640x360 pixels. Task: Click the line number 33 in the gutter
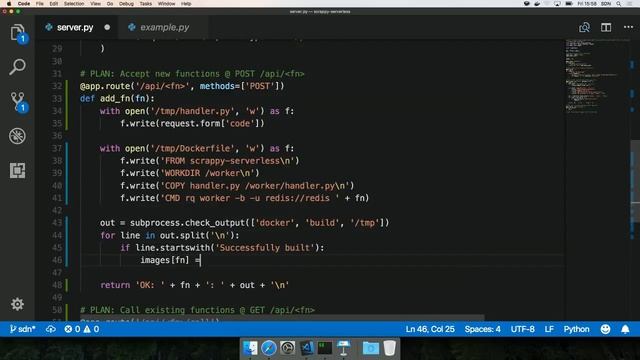(x=57, y=98)
